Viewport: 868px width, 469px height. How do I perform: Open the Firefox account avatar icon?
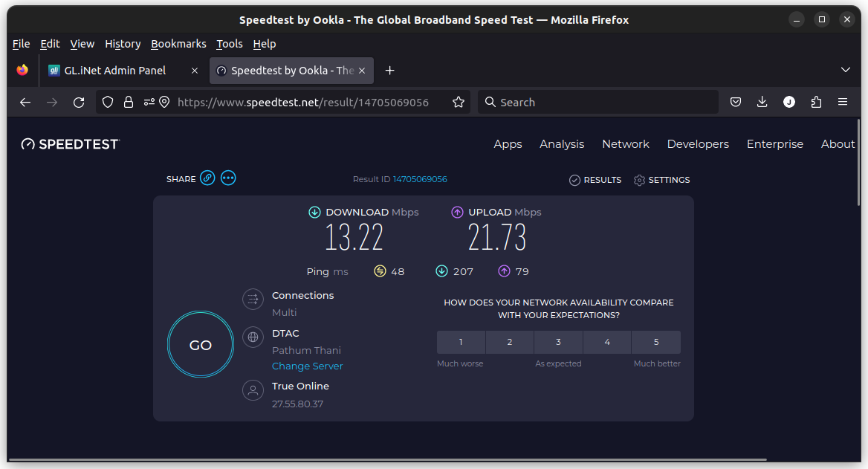point(789,103)
